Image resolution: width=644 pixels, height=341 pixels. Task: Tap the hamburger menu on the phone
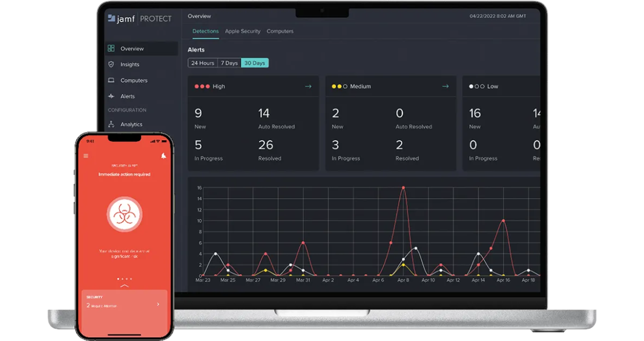tap(86, 156)
